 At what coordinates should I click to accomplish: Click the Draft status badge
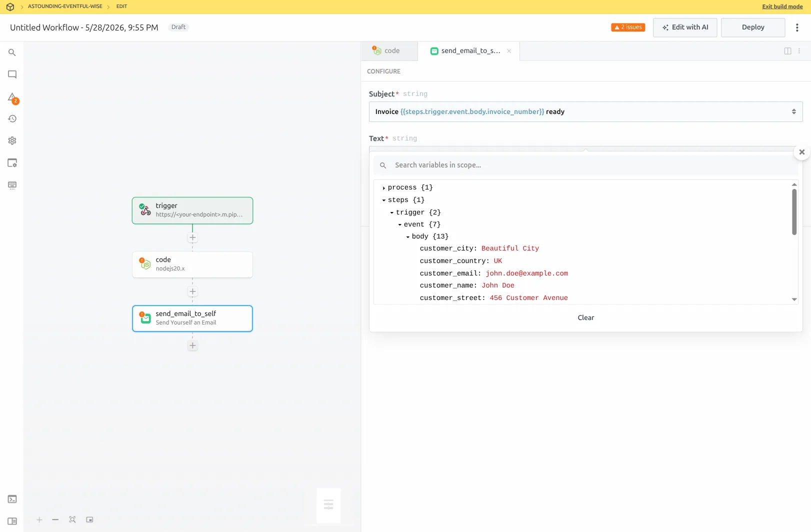coord(178,27)
